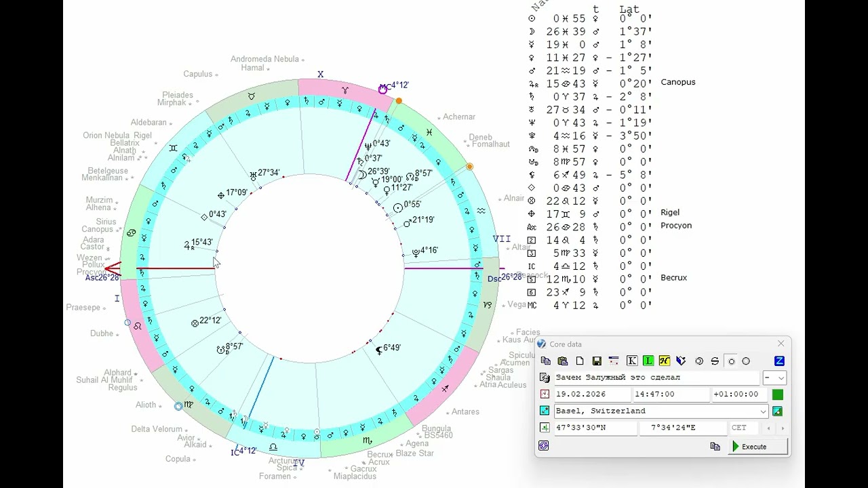868x488 pixels.
Task: Click the latitude field 47°33'30"N
Action: 595,428
